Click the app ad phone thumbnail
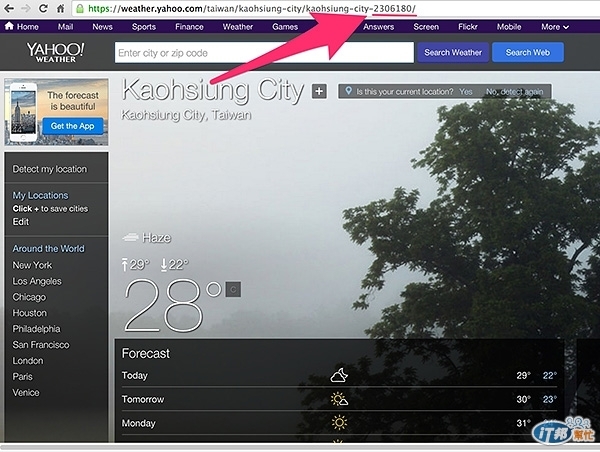This screenshot has height=452, width=600. click(24, 112)
